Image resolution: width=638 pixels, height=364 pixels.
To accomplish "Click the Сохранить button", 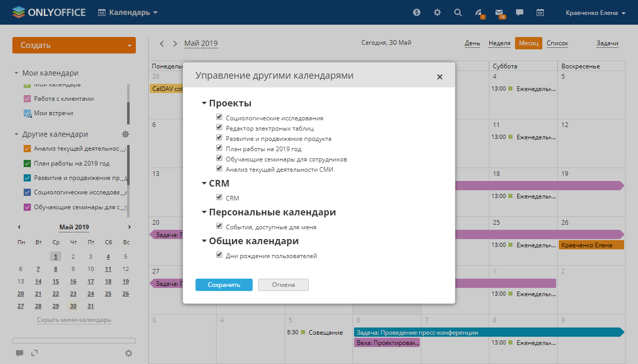I will [224, 285].
